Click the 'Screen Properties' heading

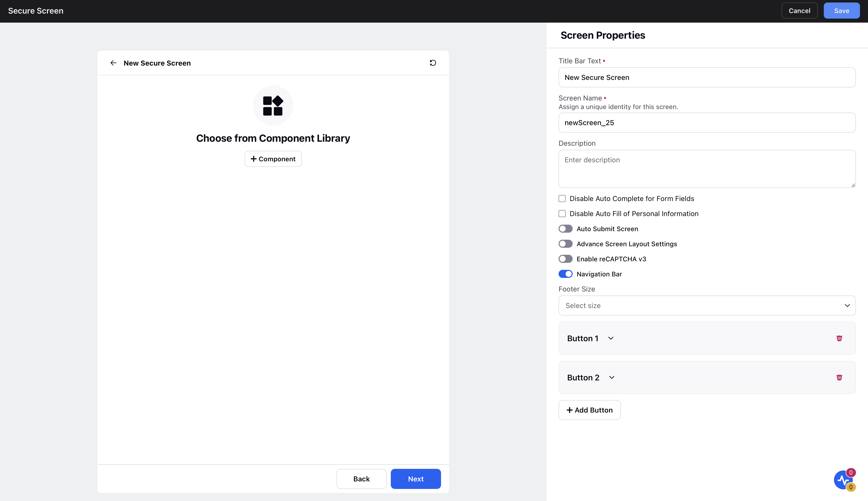point(603,35)
